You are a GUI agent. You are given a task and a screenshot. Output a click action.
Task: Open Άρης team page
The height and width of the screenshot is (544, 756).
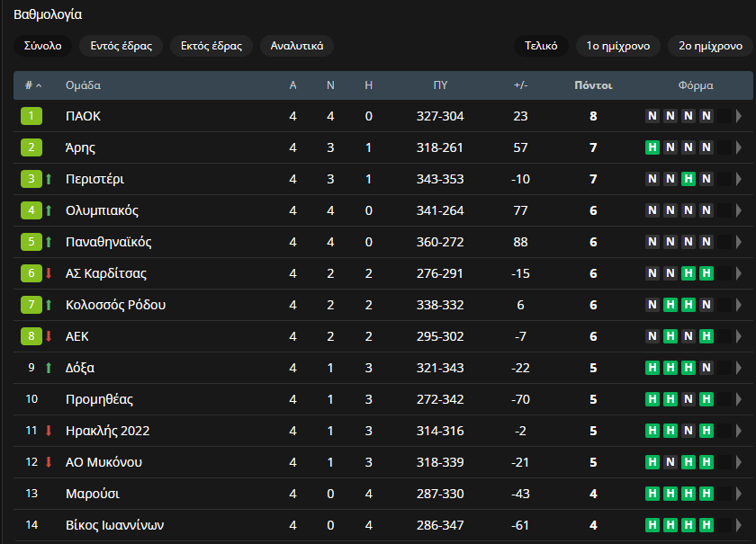coord(80,147)
